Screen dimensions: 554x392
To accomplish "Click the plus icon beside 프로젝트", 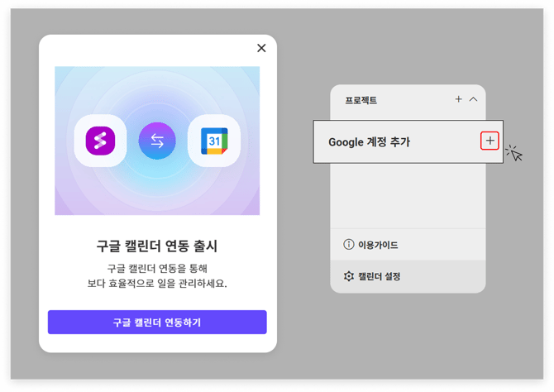I will click(x=459, y=99).
